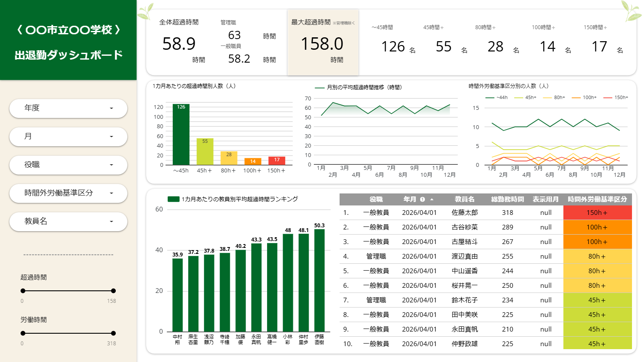The width and height of the screenshot is (644, 362).
Task: Click the 最大超過時間 158.0 scorecard
Action: pyautogui.click(x=323, y=43)
